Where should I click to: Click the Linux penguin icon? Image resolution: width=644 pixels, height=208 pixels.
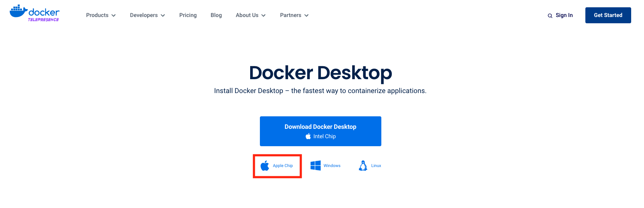coord(363,166)
